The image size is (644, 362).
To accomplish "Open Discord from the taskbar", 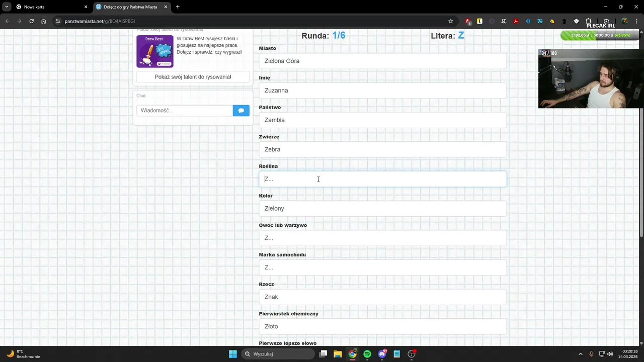I will (382, 354).
